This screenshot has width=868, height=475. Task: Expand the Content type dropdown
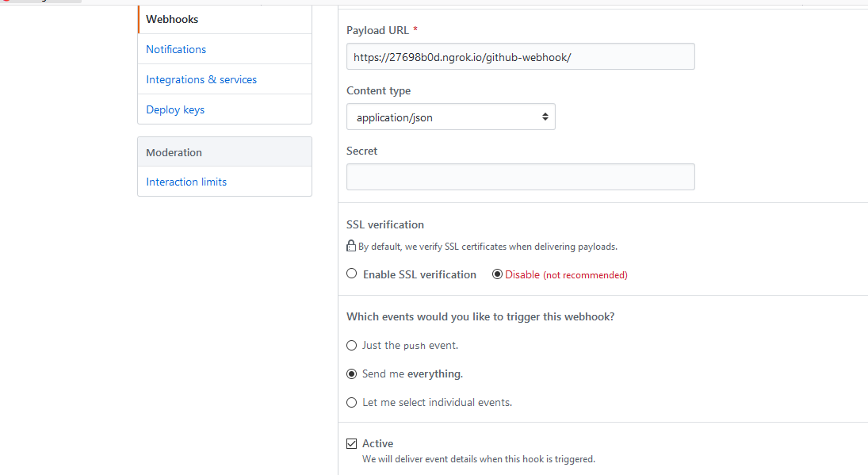(450, 117)
